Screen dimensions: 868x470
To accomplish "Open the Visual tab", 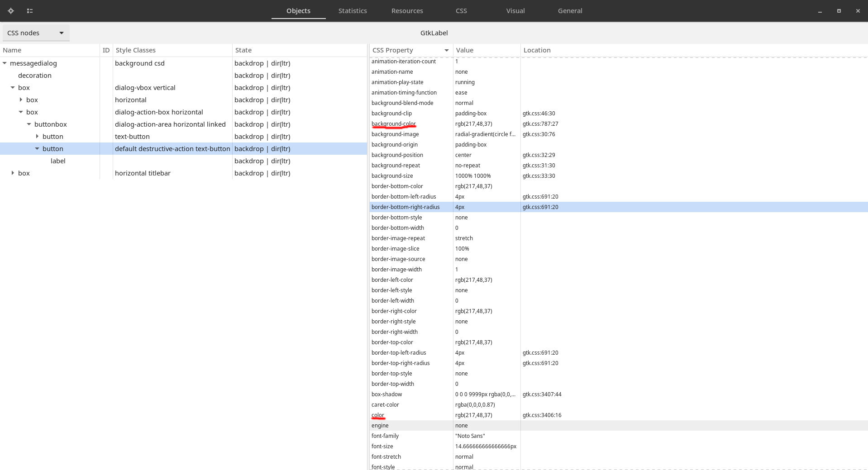I will click(515, 11).
